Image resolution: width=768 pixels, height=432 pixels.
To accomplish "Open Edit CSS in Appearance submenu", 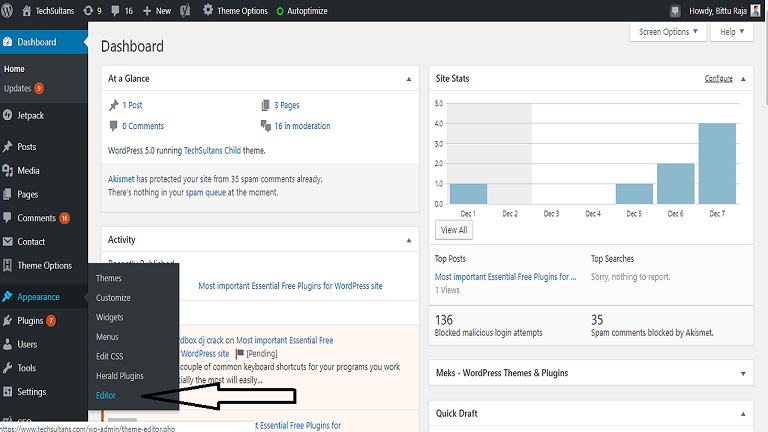I will pyautogui.click(x=110, y=357).
